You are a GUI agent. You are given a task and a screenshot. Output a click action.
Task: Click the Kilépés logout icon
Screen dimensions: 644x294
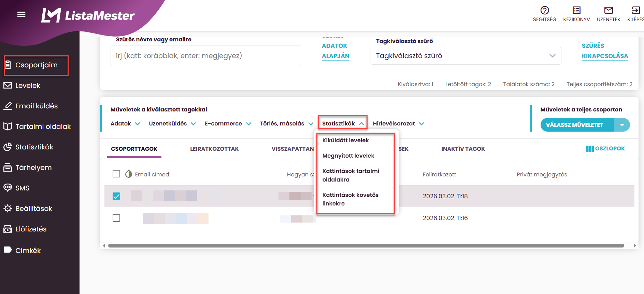[636, 10]
